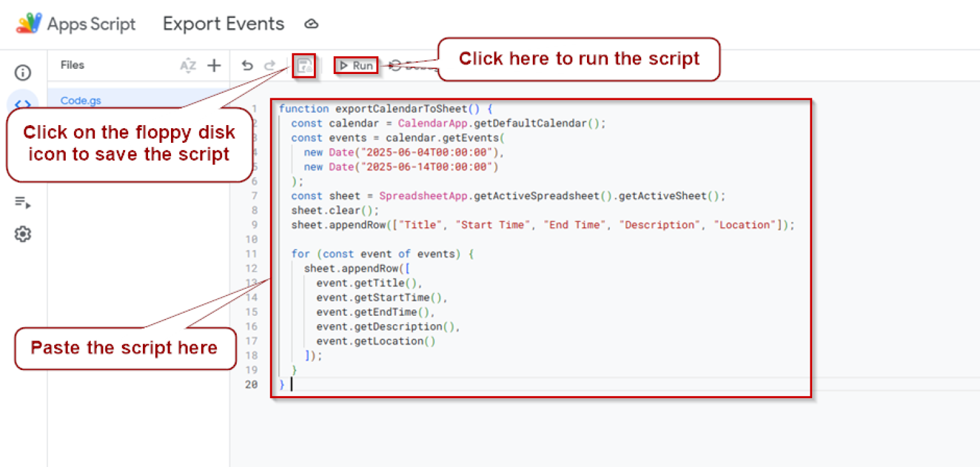The image size is (980, 467).
Task: Click the Apps Script logo
Action: pyautogui.click(x=29, y=23)
